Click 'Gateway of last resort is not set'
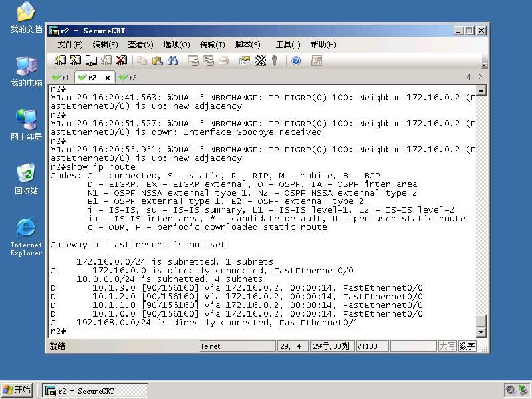Viewport: 532px width, 399px height. (138, 245)
